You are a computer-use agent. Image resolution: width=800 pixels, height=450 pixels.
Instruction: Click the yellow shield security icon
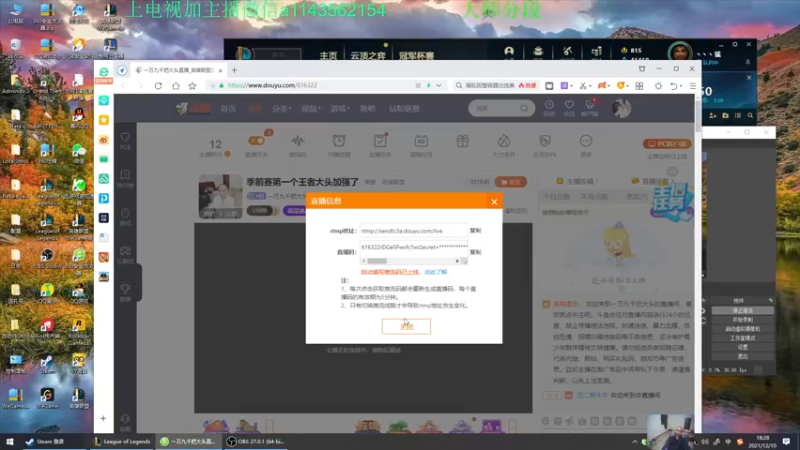620,86
